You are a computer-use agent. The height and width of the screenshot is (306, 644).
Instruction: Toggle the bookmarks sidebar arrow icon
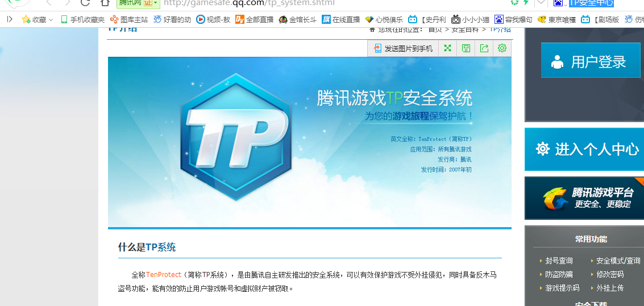10,19
